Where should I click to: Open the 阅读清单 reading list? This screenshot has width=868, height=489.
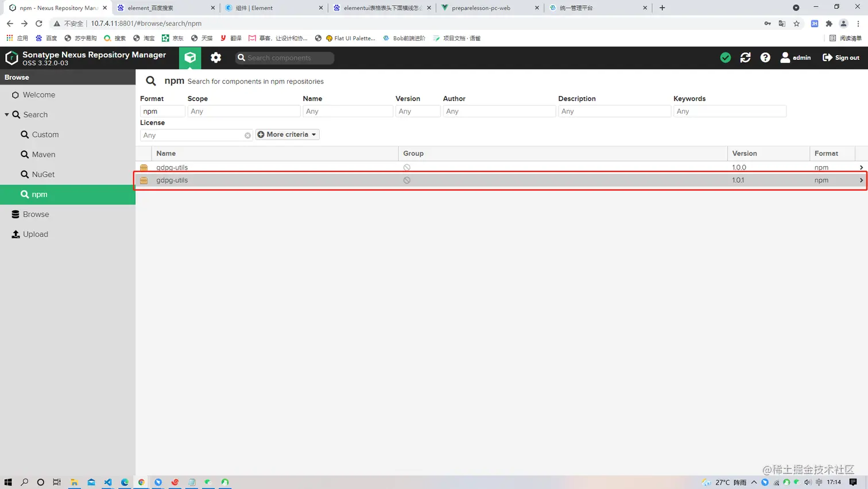click(846, 38)
